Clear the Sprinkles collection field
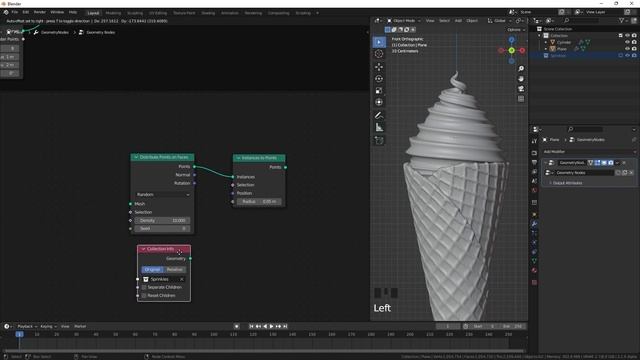Screen dimensions: 640x360 click(182, 279)
